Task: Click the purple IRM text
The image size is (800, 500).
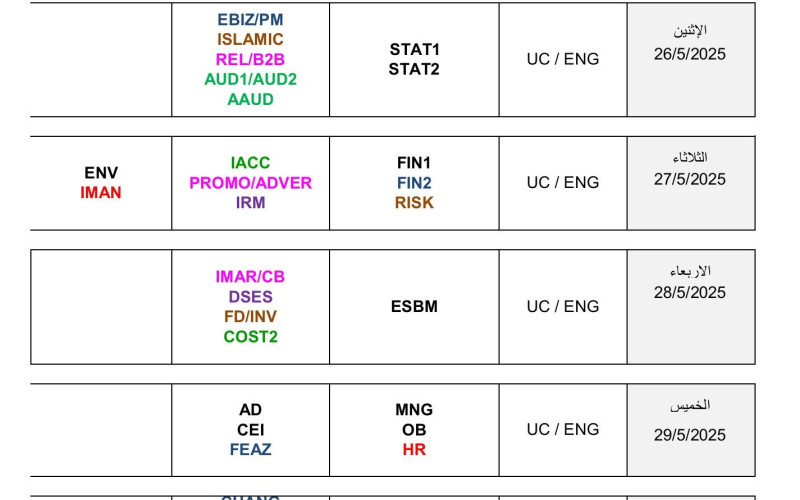Action: point(250,203)
